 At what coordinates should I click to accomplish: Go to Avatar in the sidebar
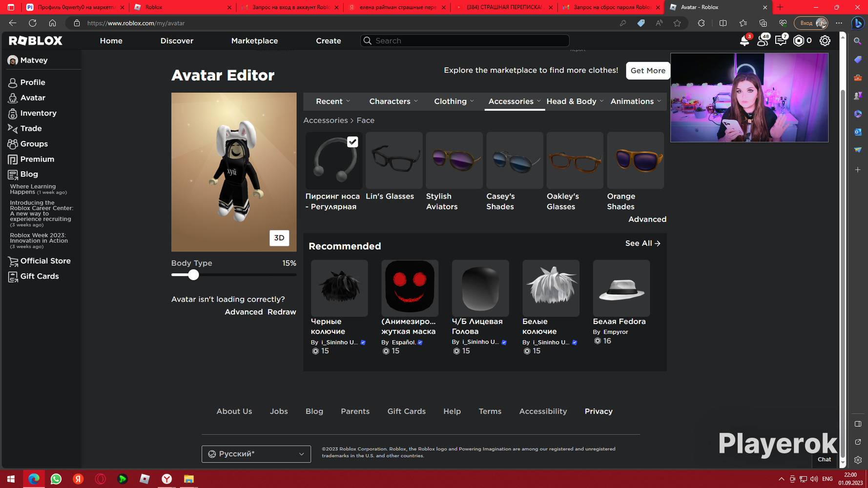(27, 98)
